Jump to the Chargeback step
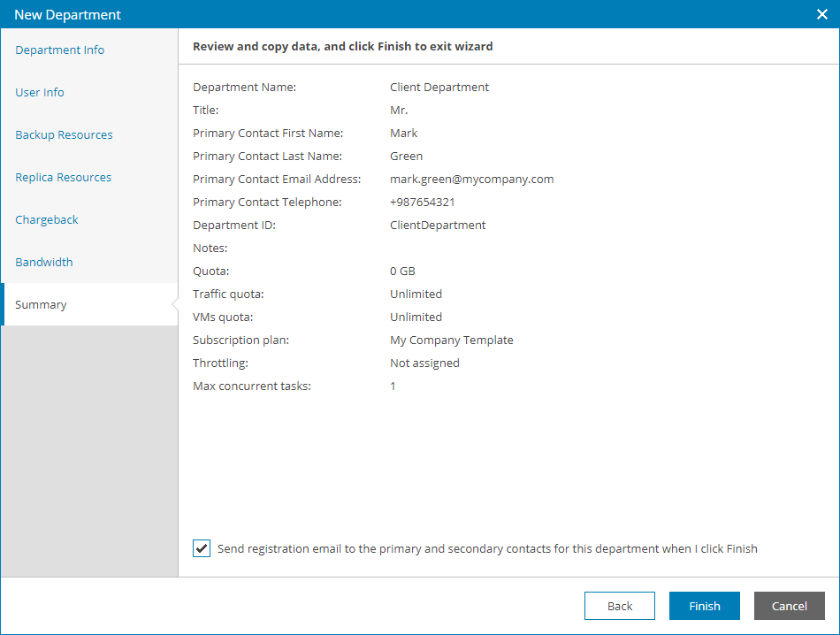Viewport: 840px width, 635px height. pos(47,219)
